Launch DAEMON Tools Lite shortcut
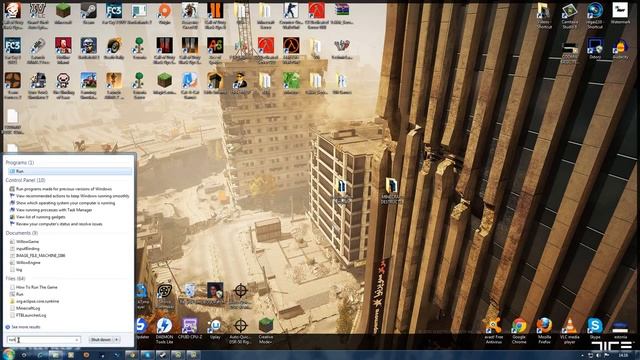 point(164,331)
